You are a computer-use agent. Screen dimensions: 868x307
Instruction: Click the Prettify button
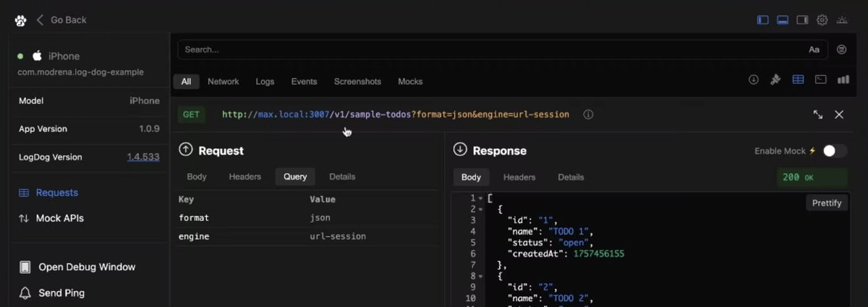(x=827, y=203)
